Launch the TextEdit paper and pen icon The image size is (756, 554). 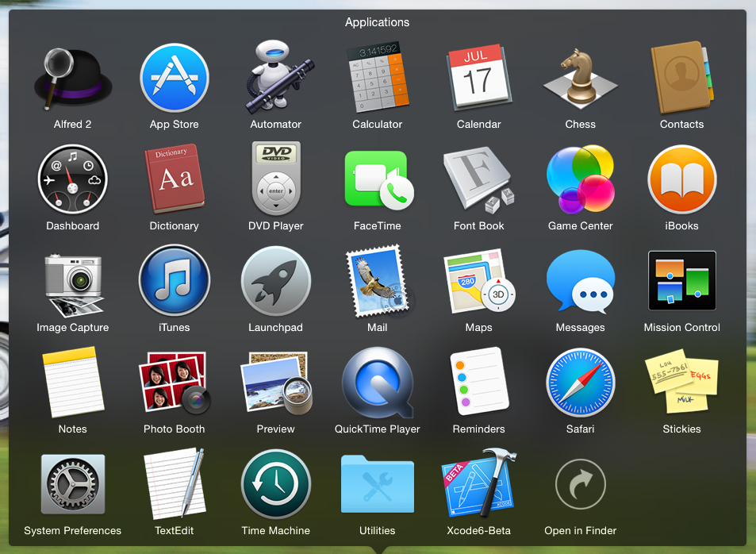(175, 483)
